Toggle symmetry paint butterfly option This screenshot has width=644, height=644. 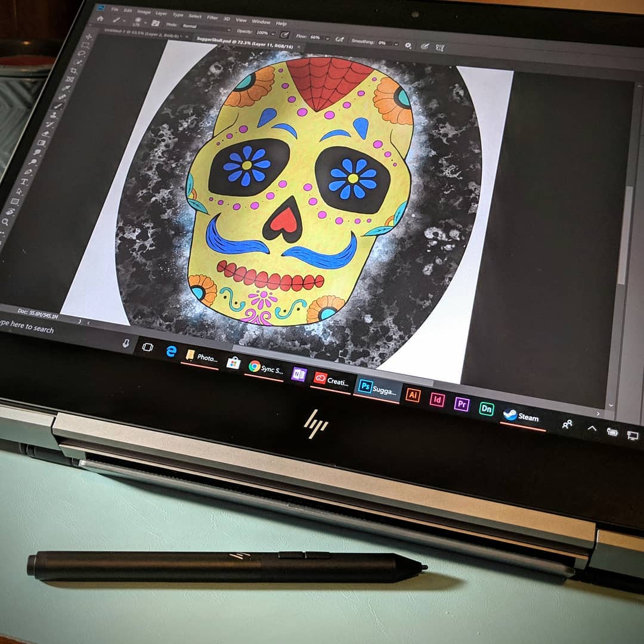[440, 48]
